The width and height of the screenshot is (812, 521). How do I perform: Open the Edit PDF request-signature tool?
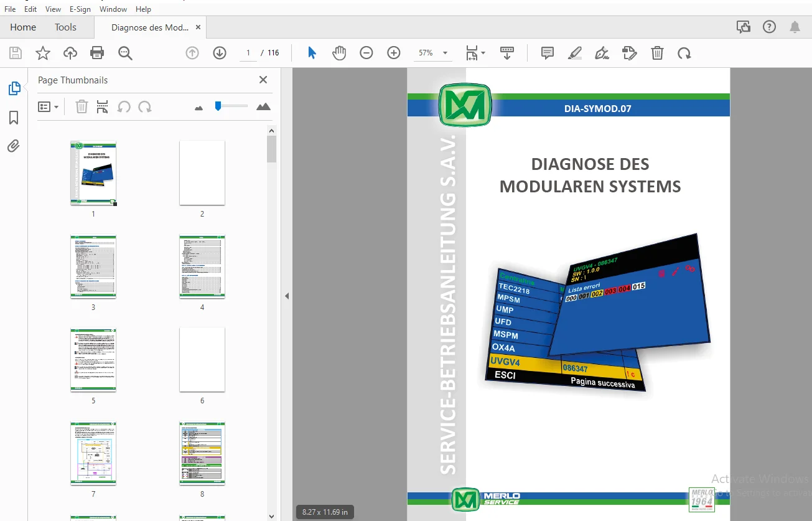[630, 53]
